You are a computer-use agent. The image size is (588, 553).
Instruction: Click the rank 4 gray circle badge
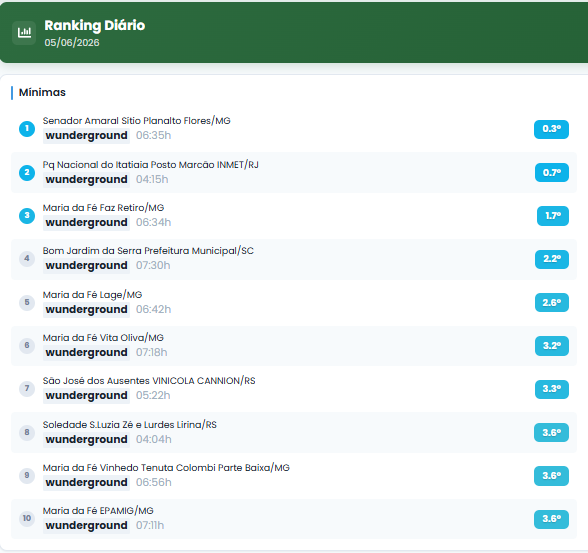pos(27,259)
